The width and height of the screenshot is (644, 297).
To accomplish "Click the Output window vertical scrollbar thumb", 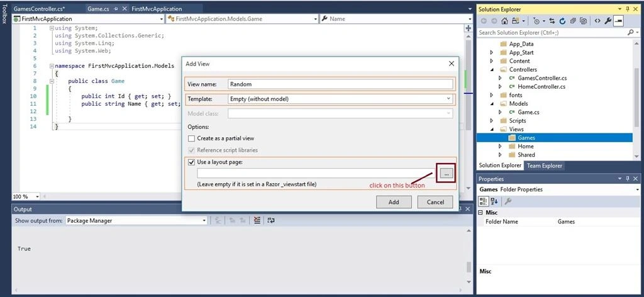I will click(468, 267).
